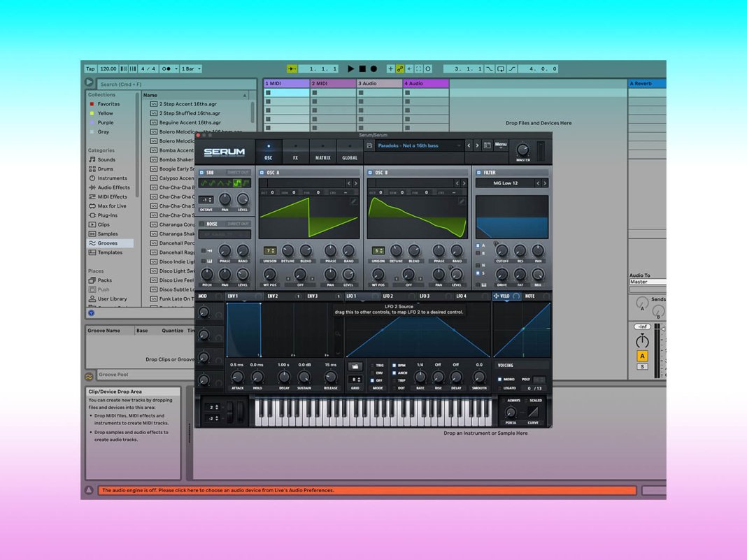Open the Sounds category

(106, 159)
